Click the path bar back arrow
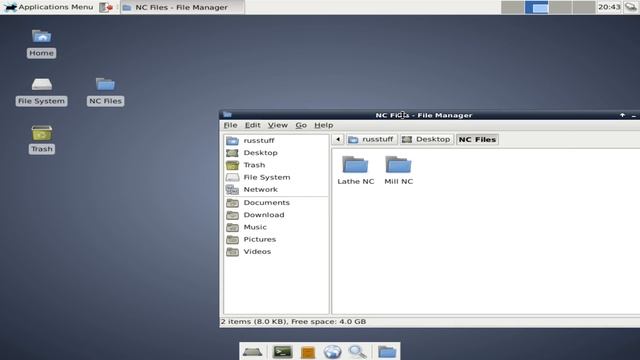This screenshot has height=360, width=640. 338,140
